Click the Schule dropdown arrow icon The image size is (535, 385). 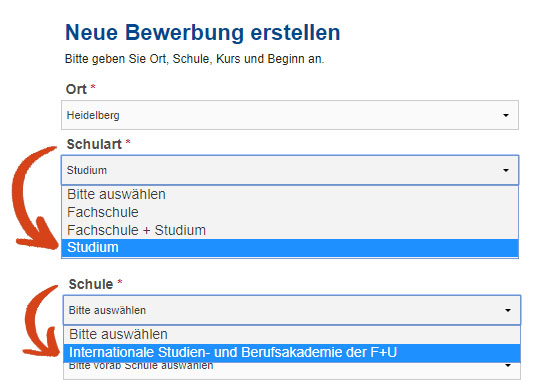click(508, 310)
